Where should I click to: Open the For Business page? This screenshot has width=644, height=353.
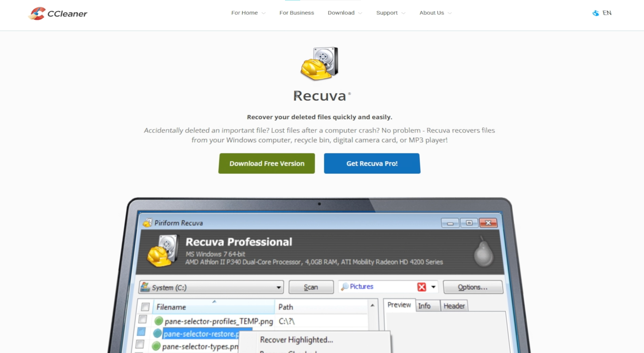(296, 13)
